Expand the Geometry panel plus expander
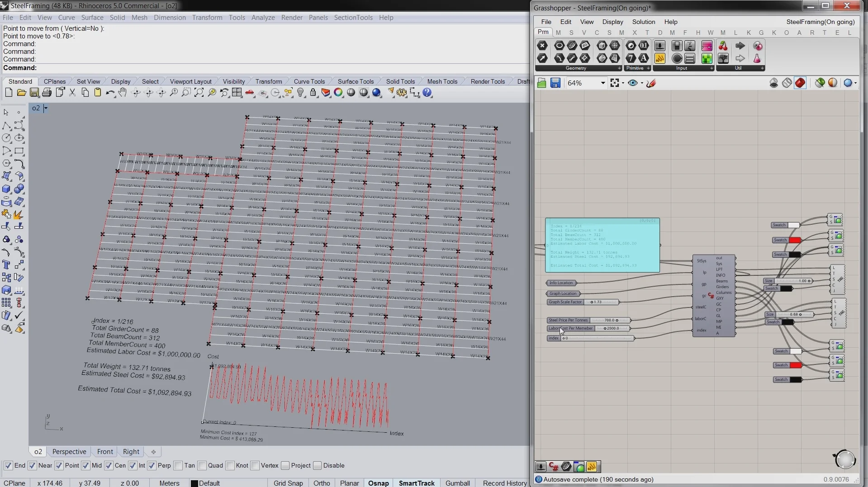 coord(619,68)
